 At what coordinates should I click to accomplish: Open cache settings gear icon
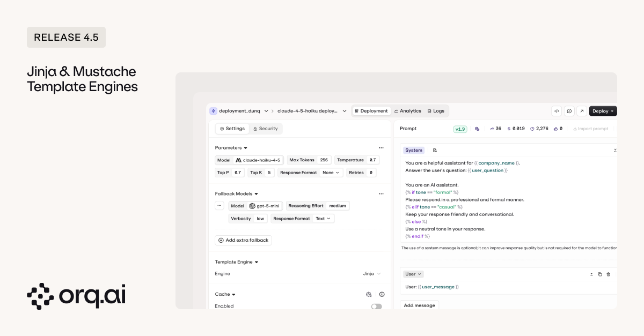[369, 294]
